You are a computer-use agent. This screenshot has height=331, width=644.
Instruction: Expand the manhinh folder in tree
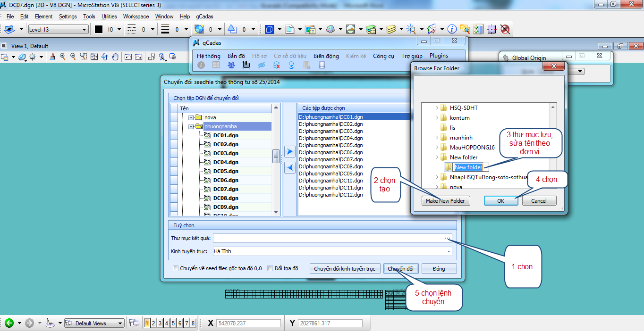[437, 138]
